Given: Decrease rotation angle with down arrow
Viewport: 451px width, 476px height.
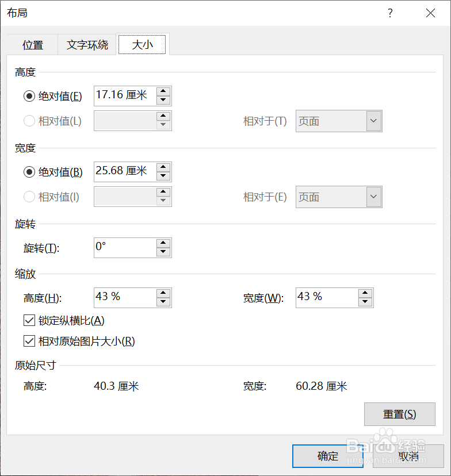Looking at the screenshot, I should 163,252.
